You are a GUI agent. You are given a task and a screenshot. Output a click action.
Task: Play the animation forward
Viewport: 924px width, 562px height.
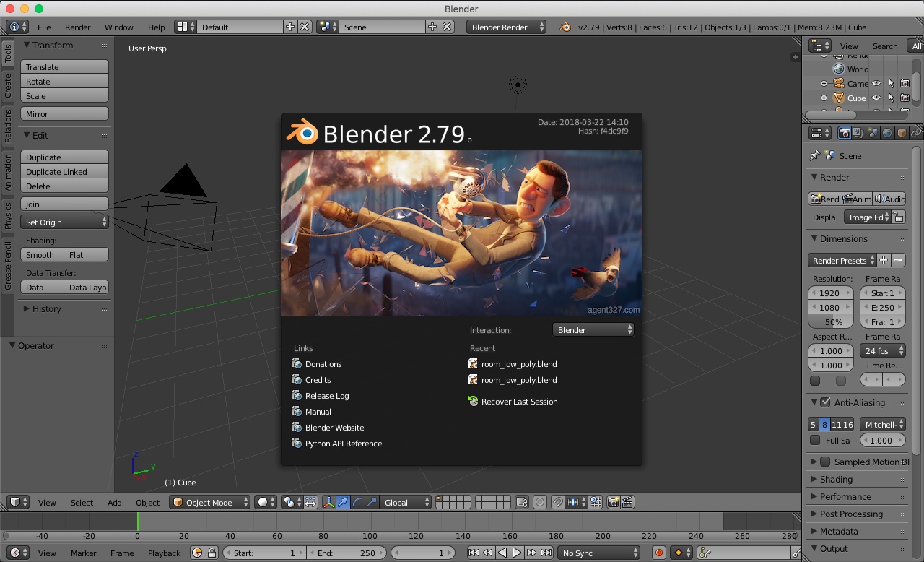point(517,553)
